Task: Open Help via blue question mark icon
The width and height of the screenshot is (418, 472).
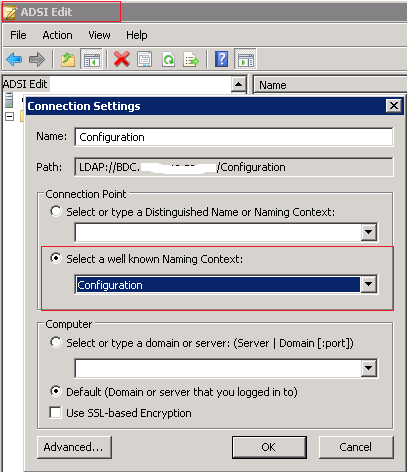Action: pos(221,59)
